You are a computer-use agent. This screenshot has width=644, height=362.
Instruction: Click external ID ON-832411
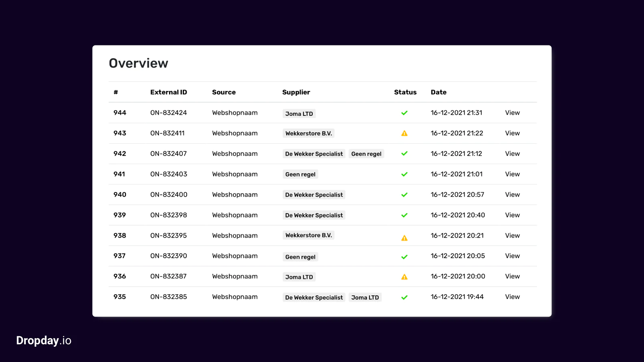point(167,133)
